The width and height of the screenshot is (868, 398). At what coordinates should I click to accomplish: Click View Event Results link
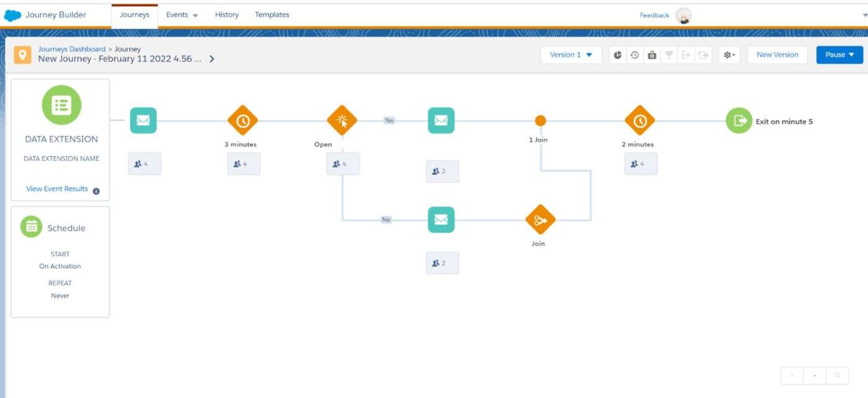(57, 188)
